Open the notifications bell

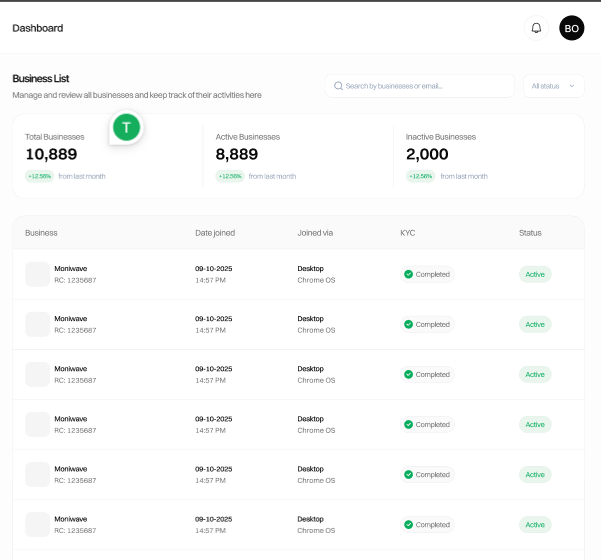pyautogui.click(x=536, y=28)
